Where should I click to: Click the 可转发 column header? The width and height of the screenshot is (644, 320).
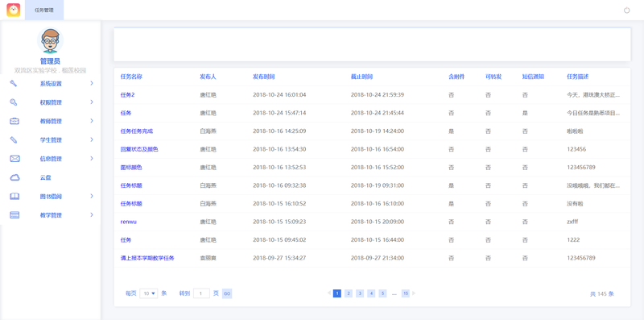493,77
